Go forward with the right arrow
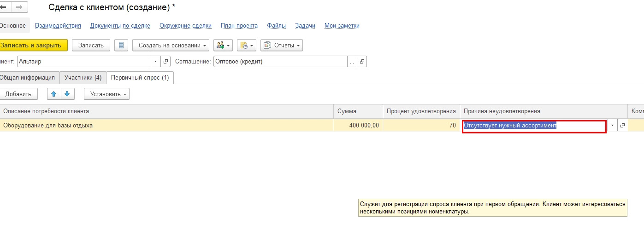The image size is (644, 230). (19, 8)
